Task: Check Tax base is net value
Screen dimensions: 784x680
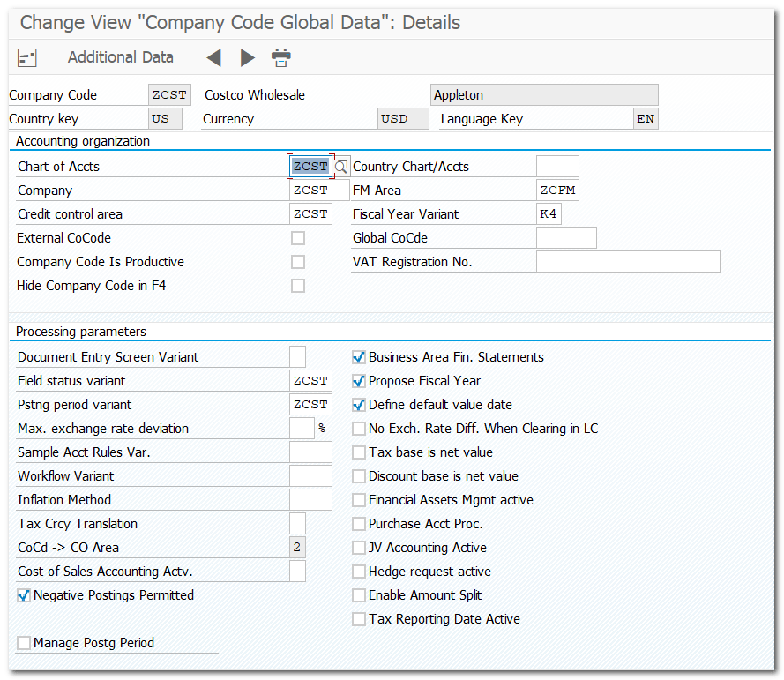Action: pyautogui.click(x=359, y=452)
